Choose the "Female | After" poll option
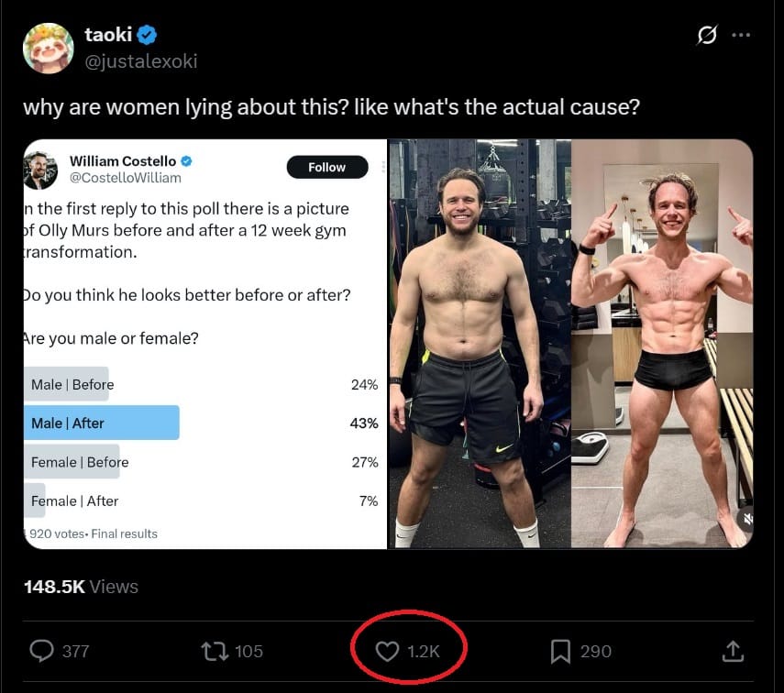Viewport: 784px width, 693px height. [x=74, y=500]
